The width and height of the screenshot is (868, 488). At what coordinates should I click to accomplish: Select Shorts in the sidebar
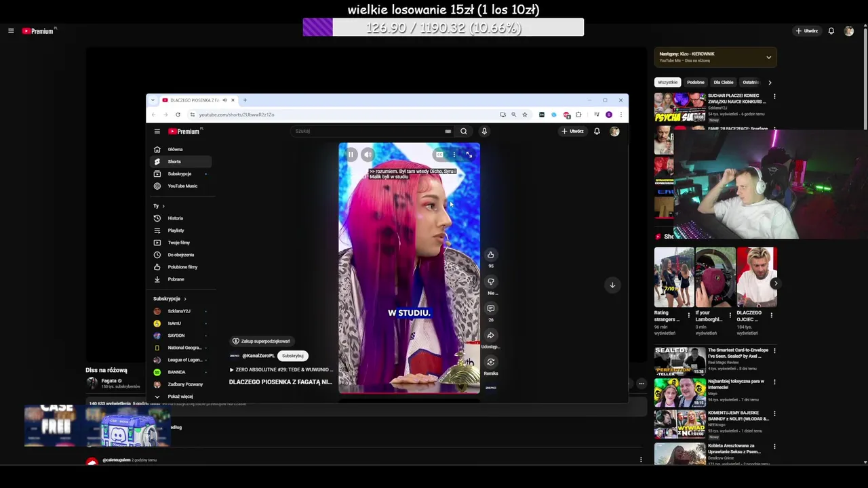click(x=180, y=161)
